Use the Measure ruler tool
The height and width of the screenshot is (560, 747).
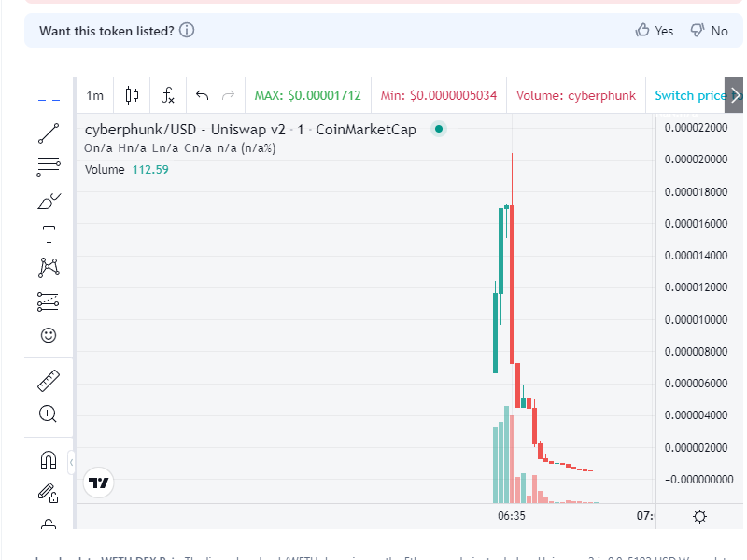(x=48, y=380)
